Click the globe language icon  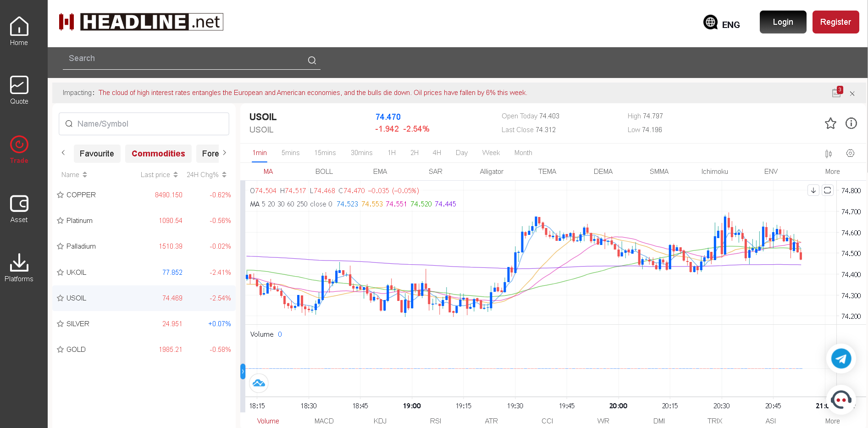pos(710,22)
